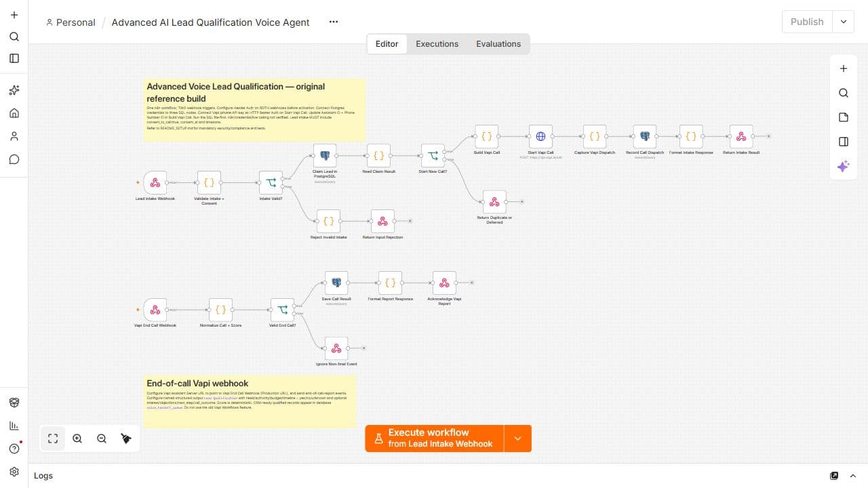
Task: Expand the Logs panel chevron
Action: [853, 476]
